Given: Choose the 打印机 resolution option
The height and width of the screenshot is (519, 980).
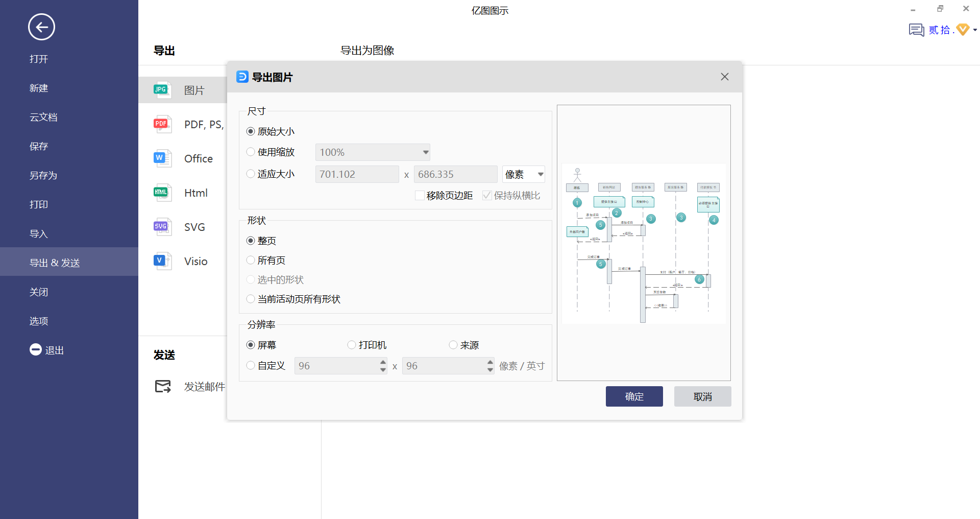Looking at the screenshot, I should [x=352, y=345].
